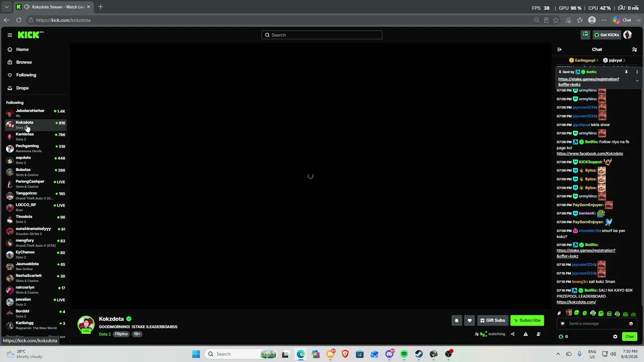Click the Gift Subs button
The image size is (644, 362).
click(493, 320)
